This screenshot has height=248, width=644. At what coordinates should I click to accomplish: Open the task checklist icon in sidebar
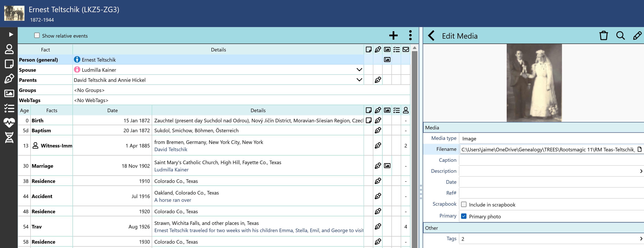(9, 108)
